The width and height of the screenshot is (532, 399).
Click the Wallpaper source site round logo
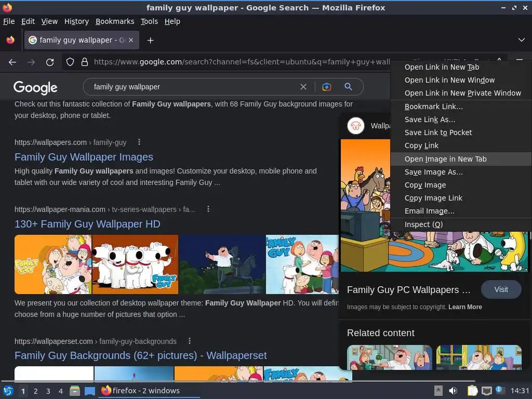(355, 126)
